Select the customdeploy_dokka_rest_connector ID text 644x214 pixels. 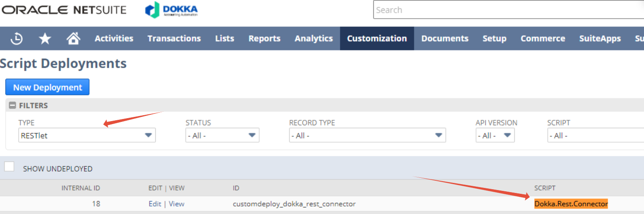[294, 204]
